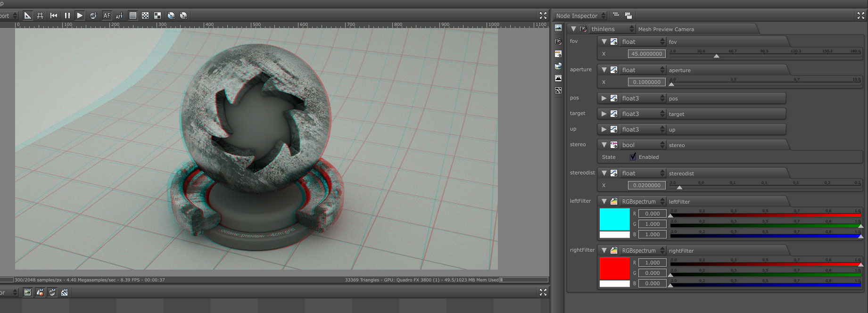Screen dimensions: 868x313
Task: Uncheck the stereo Enabled checkbox
Action: pos(633,157)
